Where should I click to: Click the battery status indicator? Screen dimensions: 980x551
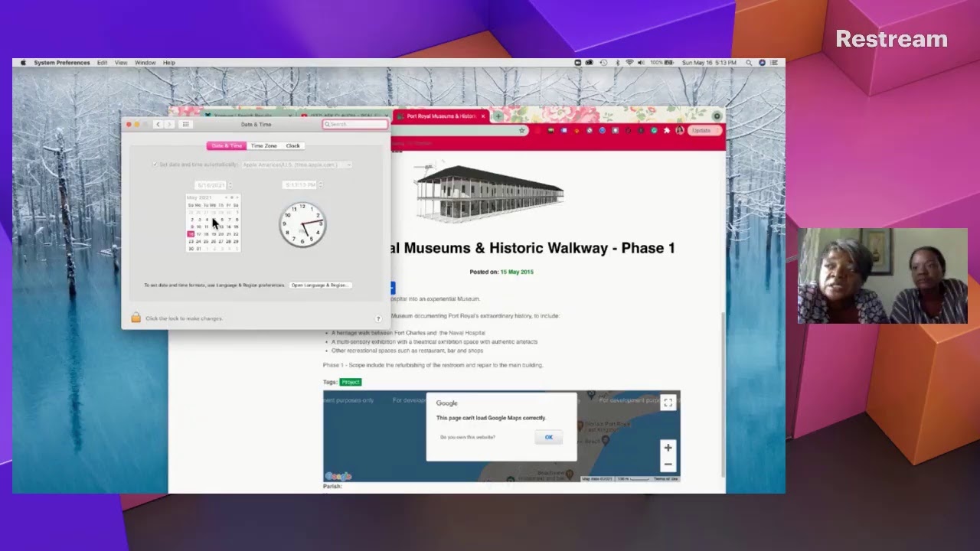[661, 63]
